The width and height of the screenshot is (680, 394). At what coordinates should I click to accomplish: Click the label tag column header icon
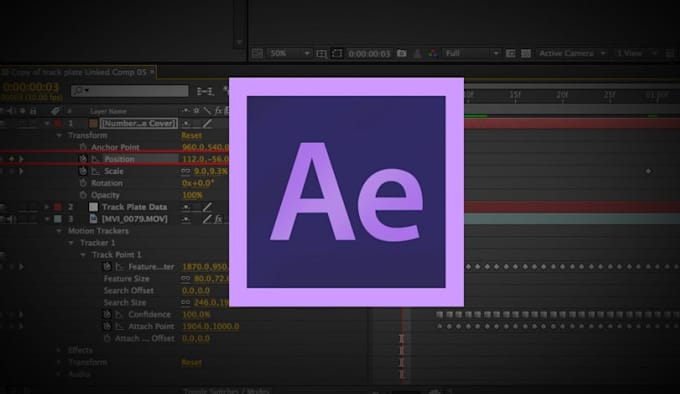[x=55, y=111]
